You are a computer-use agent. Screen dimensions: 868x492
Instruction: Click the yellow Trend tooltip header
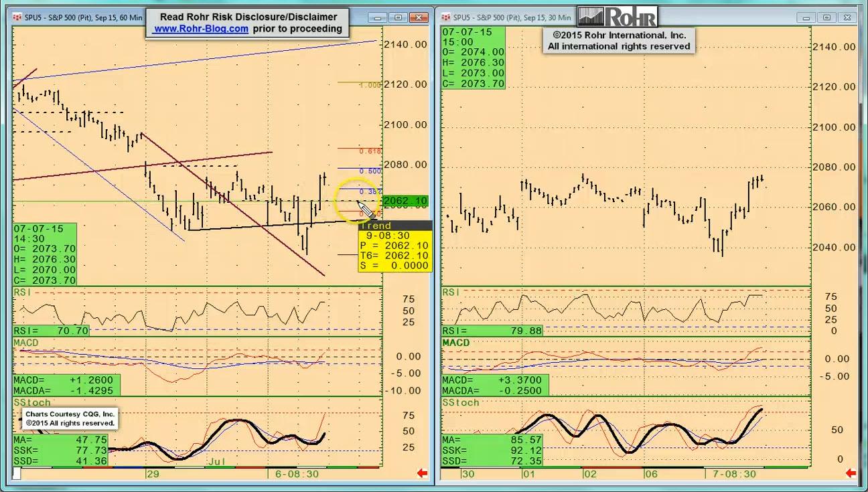tap(375, 226)
